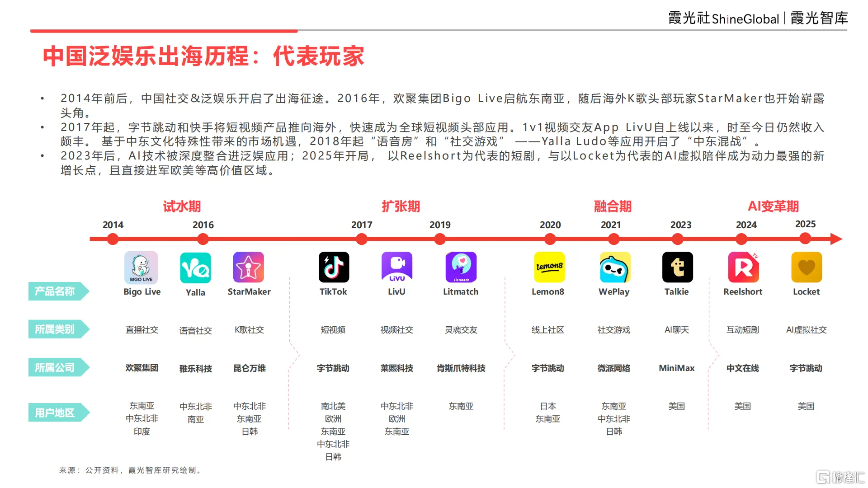Image resolution: width=868 pixels, height=488 pixels.
Task: Click the 所属公司 row label
Action: [x=59, y=367]
